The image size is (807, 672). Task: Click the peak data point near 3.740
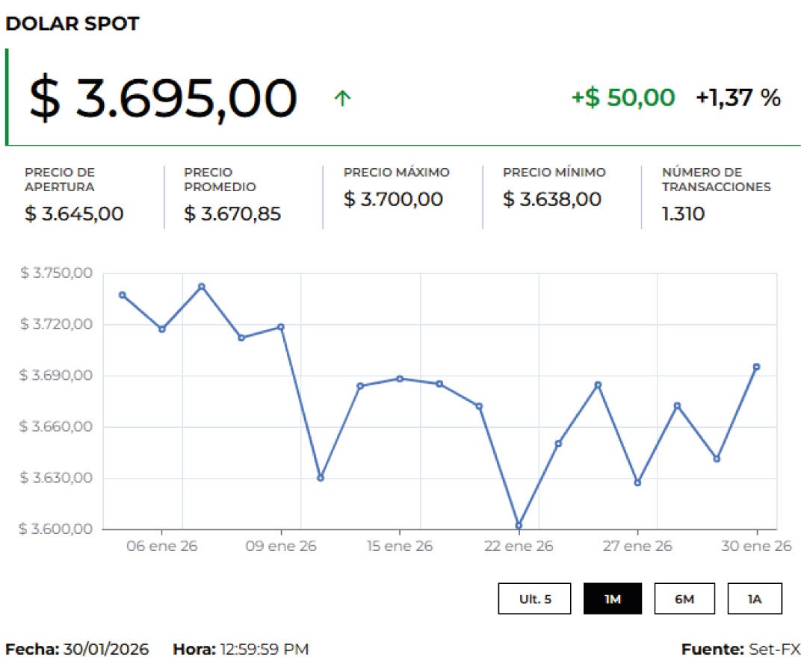[x=202, y=286]
